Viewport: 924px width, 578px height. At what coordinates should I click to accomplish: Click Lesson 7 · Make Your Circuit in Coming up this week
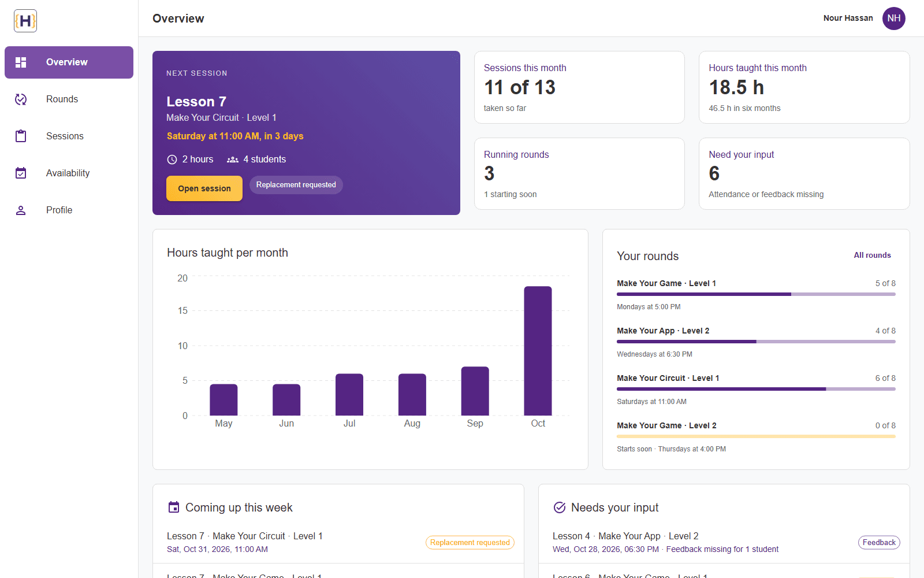click(x=245, y=536)
